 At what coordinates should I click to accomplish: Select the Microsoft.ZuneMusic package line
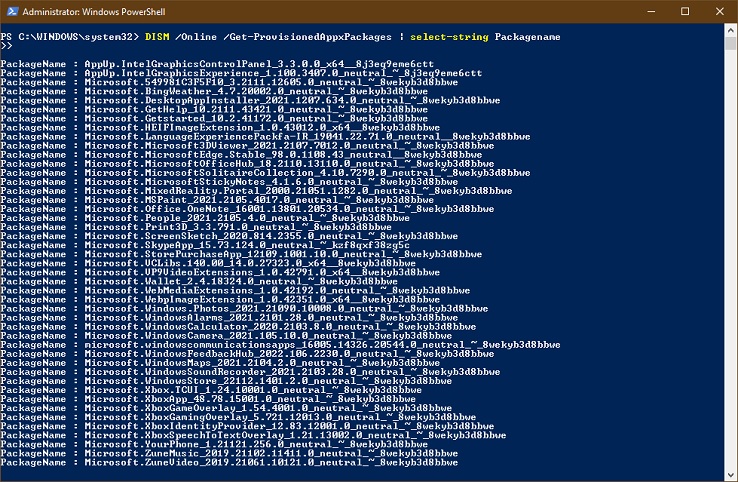229,453
